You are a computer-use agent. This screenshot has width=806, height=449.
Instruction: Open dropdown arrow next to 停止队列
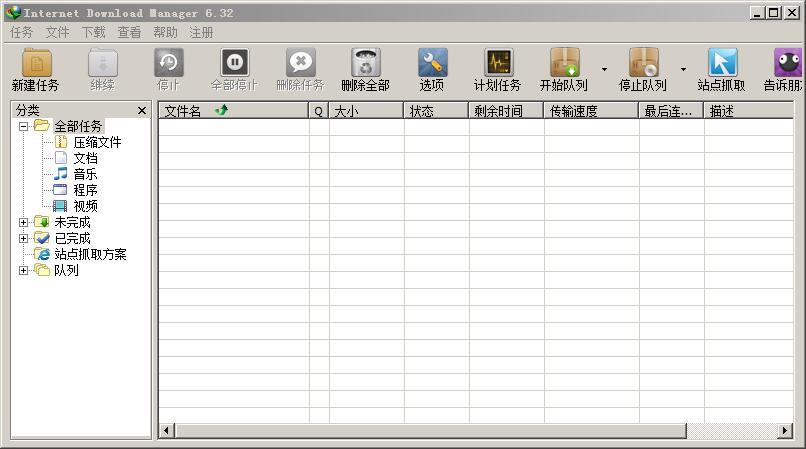pyautogui.click(x=683, y=69)
